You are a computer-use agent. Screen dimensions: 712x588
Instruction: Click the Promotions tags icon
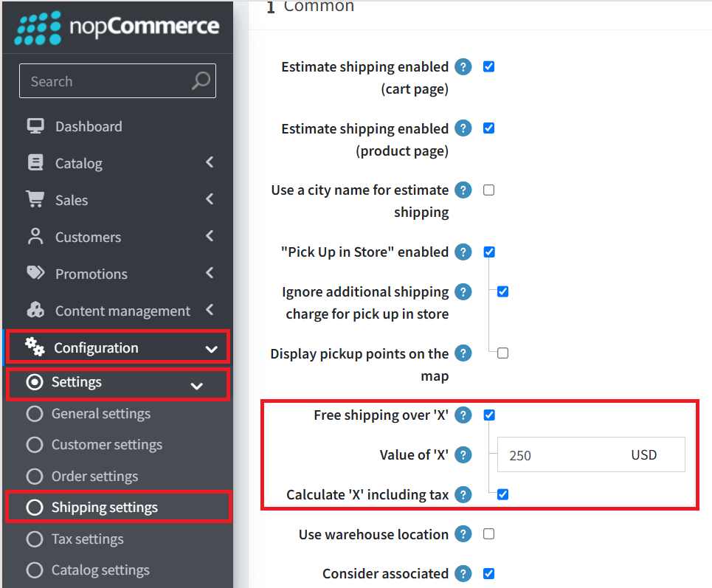35,273
